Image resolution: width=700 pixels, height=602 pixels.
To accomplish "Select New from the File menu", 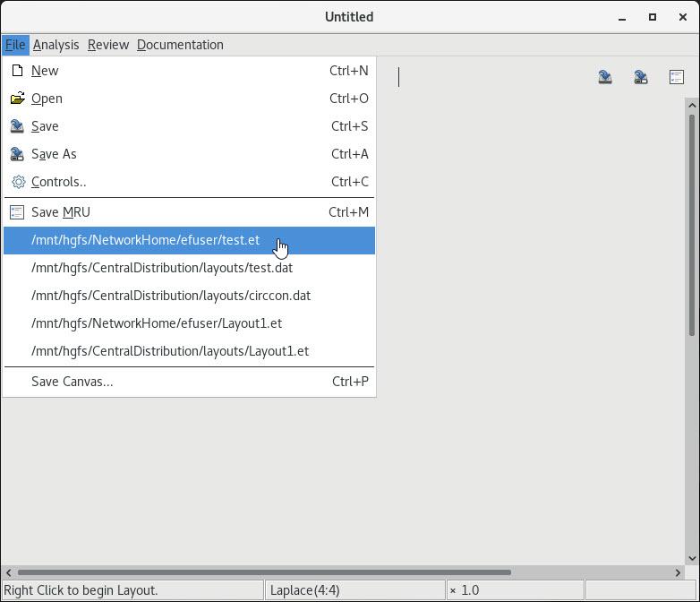I will [x=45, y=71].
